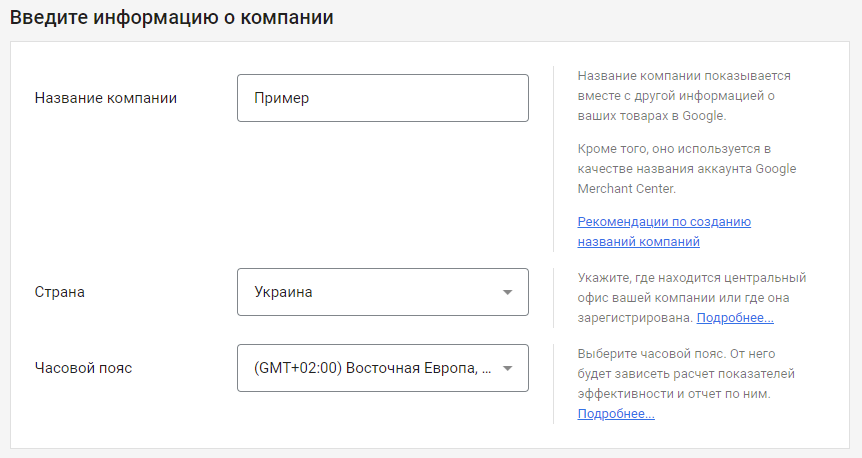
Task: Click the Часовой пояс field label
Action: [83, 368]
